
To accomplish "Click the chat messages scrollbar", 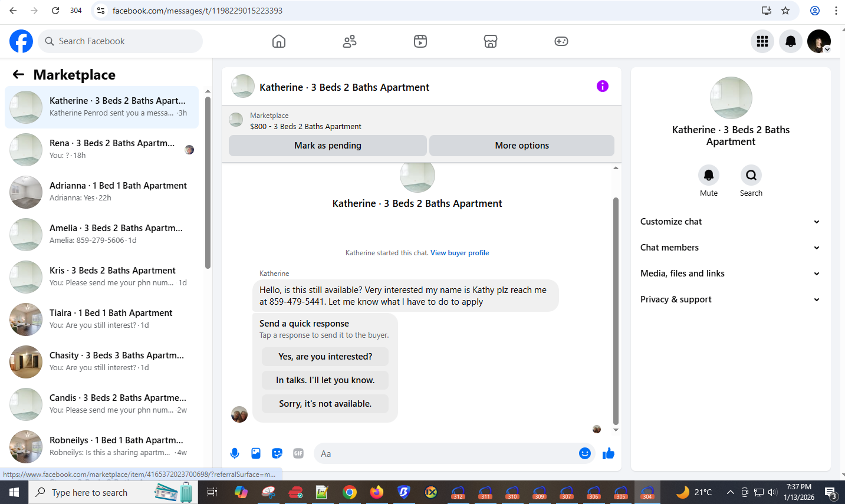I will (x=616, y=311).
